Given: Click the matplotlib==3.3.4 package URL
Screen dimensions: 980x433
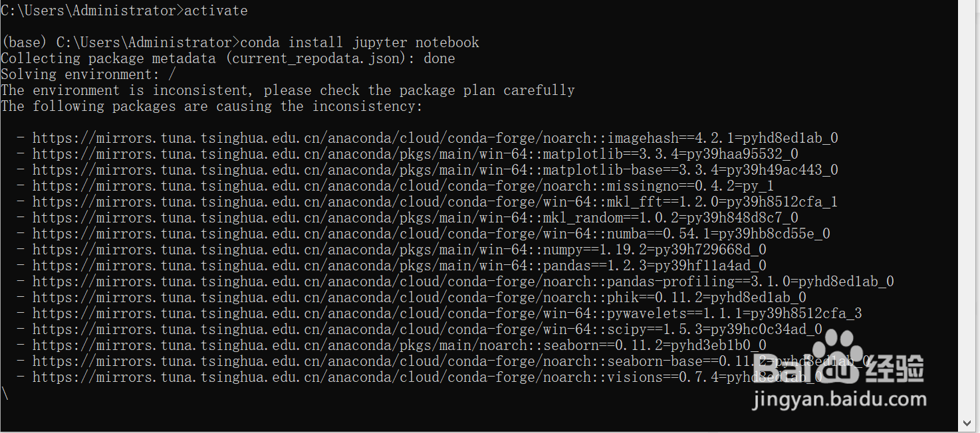Looking at the screenshot, I should pos(415,154).
